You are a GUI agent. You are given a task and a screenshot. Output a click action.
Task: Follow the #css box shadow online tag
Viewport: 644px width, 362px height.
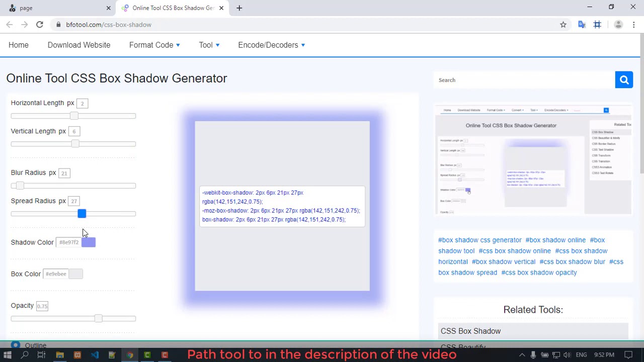coord(515,251)
